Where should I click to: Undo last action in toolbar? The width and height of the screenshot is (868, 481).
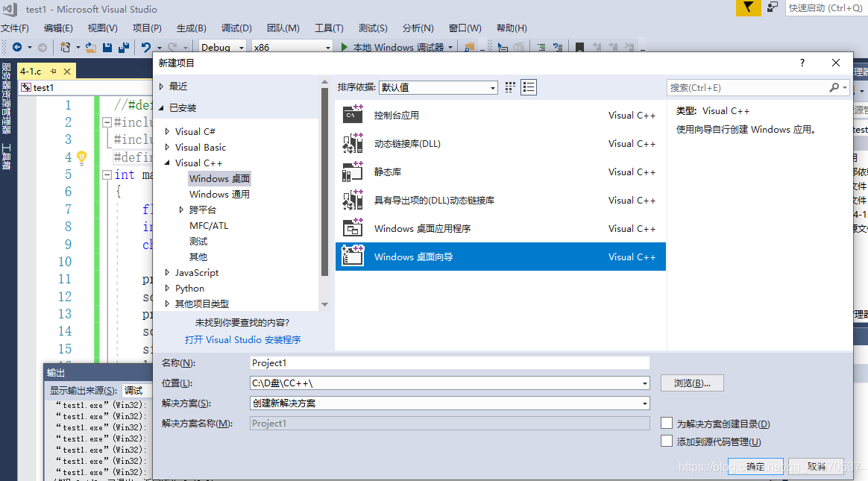146,48
